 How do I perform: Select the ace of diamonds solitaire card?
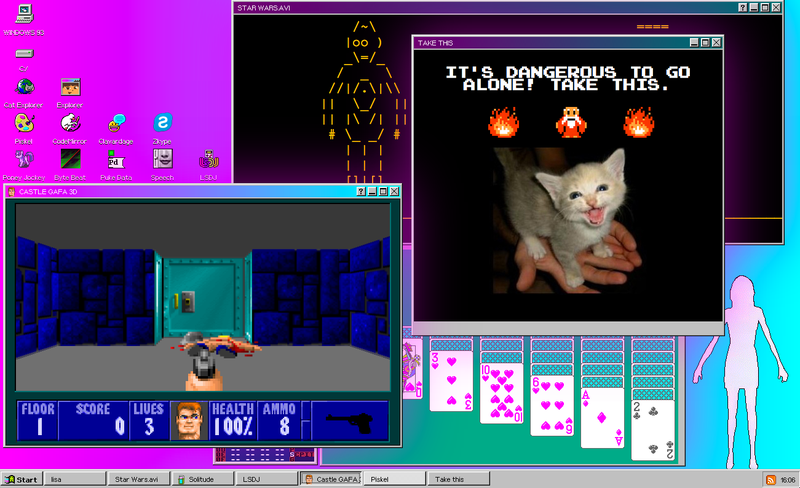coord(603,418)
